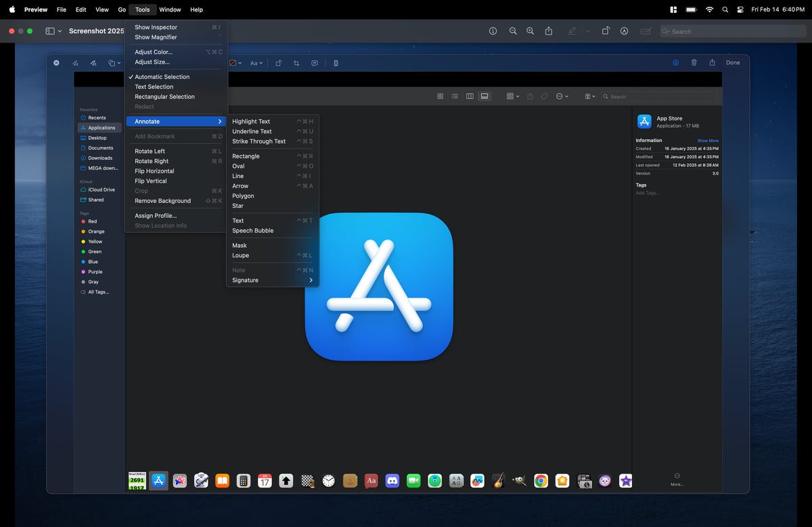This screenshot has width=812, height=527.
Task: Choose Strike Through Text annotation
Action: pyautogui.click(x=273, y=141)
